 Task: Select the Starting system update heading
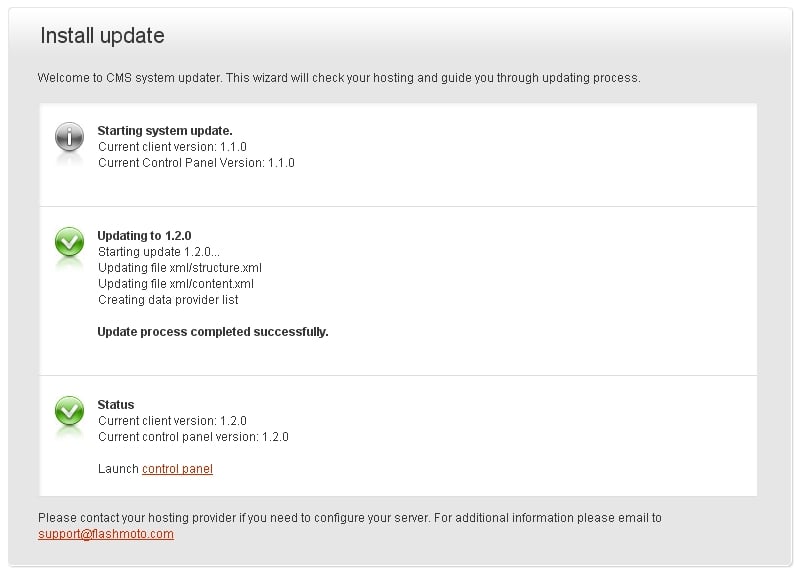click(165, 131)
